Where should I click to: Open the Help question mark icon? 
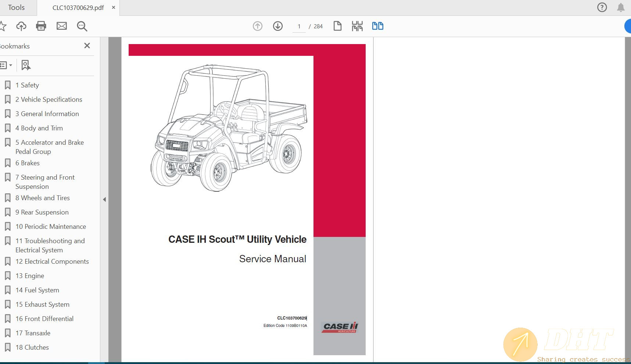click(602, 7)
